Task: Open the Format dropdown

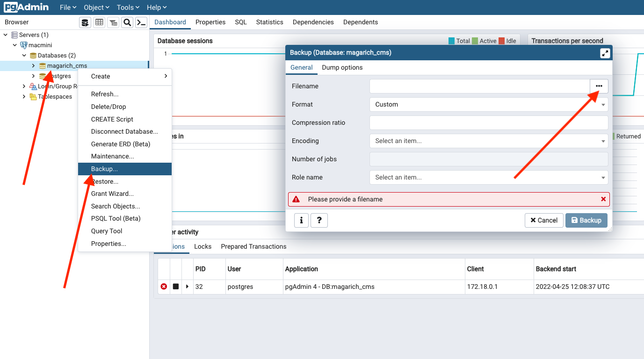Action: [488, 104]
